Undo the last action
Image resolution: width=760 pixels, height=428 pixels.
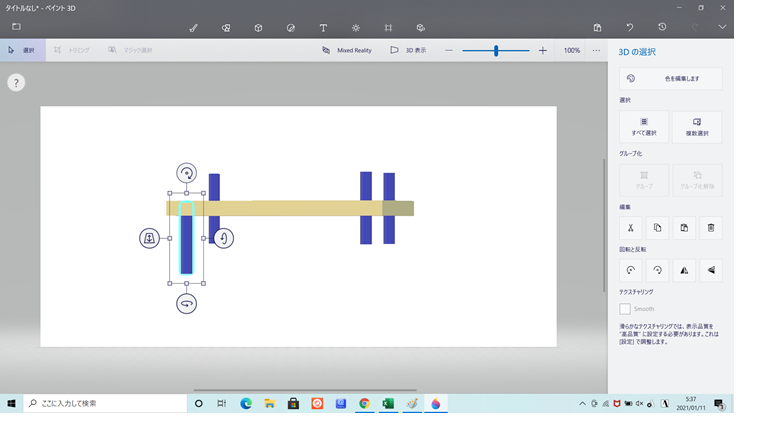[x=630, y=28]
